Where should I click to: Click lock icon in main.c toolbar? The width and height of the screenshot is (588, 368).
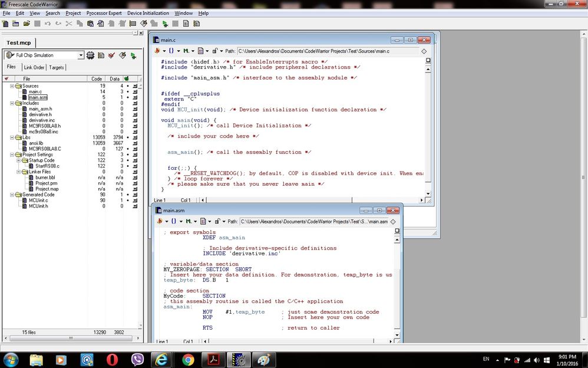(x=215, y=51)
